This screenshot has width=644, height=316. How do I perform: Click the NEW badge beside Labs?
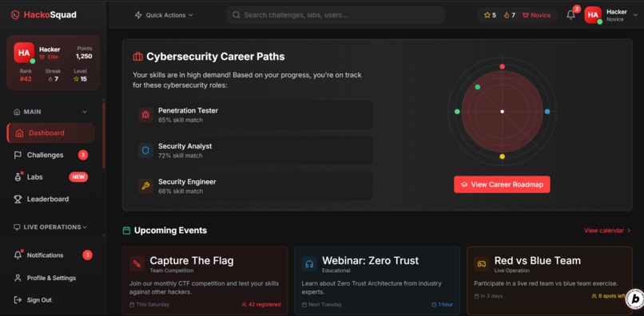coord(78,177)
